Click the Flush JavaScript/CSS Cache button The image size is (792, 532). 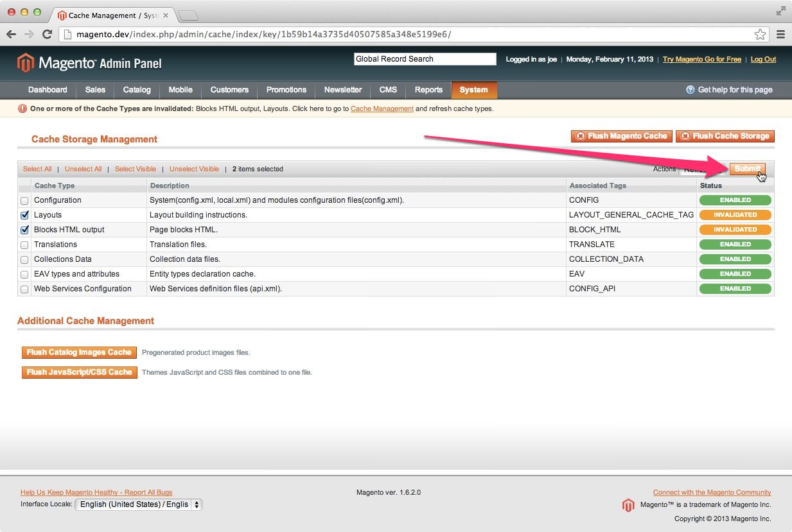(80, 372)
